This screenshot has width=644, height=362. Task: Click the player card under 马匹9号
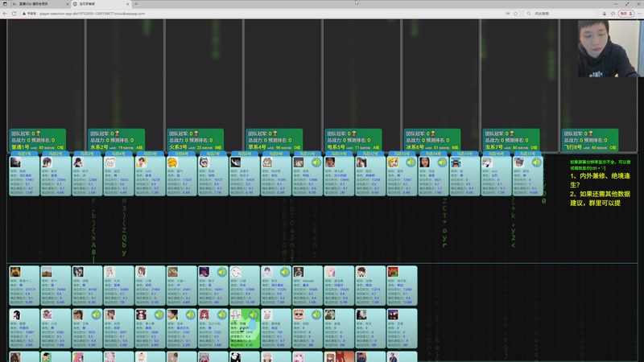coord(276,175)
